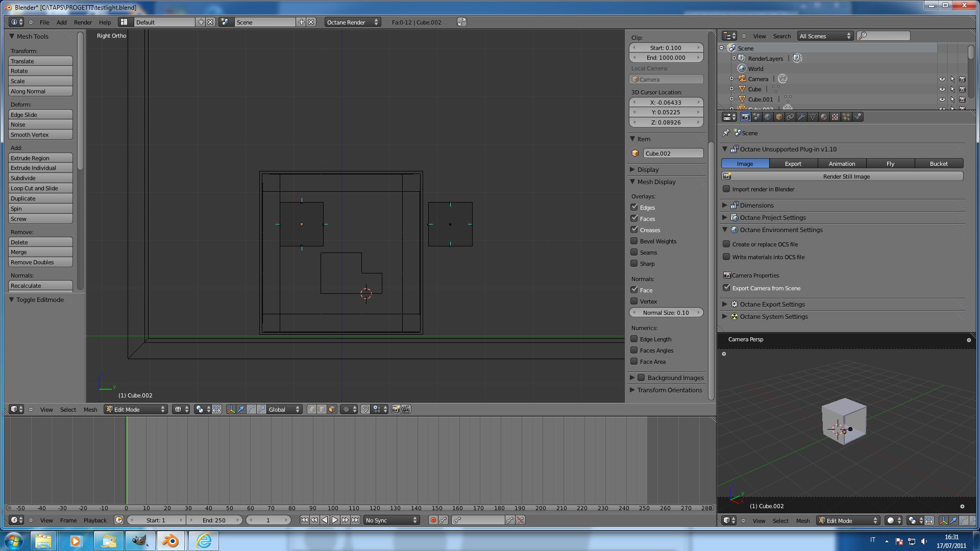Open the Modifiers wrench properties tab
980x551 pixels.
pos(801,117)
